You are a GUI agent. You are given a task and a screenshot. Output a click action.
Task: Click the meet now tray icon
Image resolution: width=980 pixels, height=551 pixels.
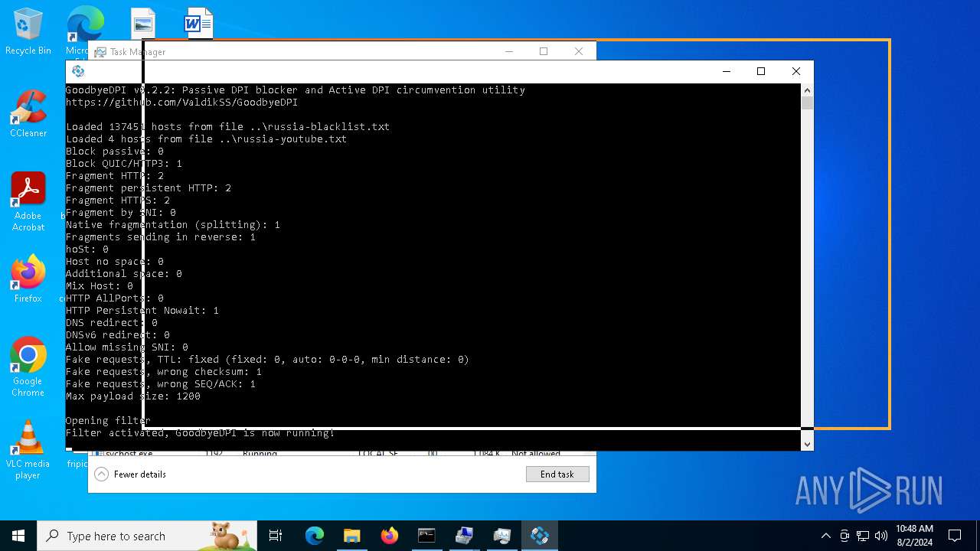[x=844, y=536]
